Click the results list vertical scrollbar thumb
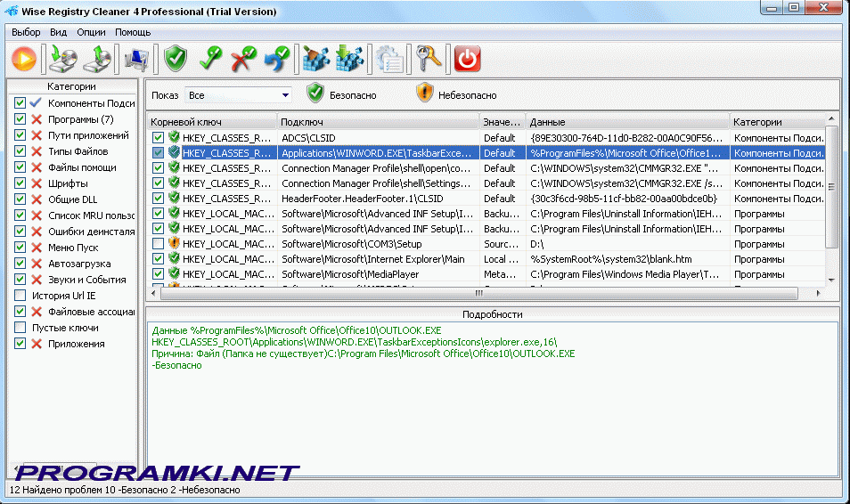 pyautogui.click(x=831, y=186)
